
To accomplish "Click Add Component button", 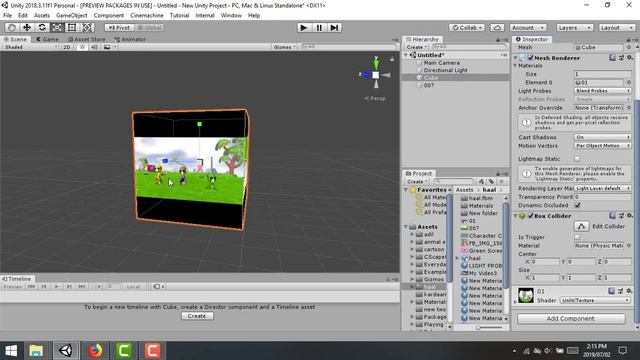I will tap(571, 318).
